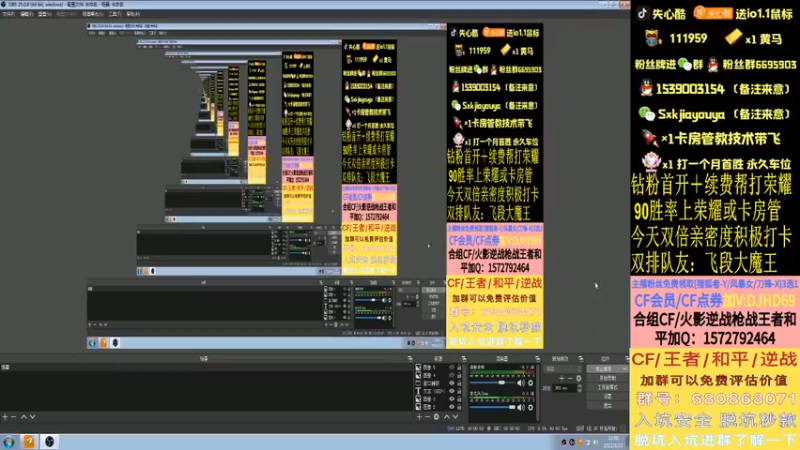Open the 查看(V) View menu

[44, 14]
